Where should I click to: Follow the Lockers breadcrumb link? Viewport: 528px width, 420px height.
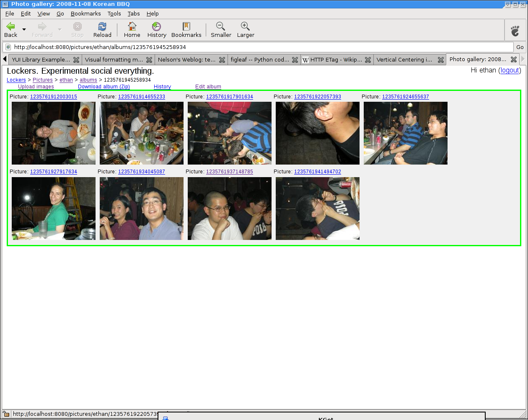click(16, 80)
